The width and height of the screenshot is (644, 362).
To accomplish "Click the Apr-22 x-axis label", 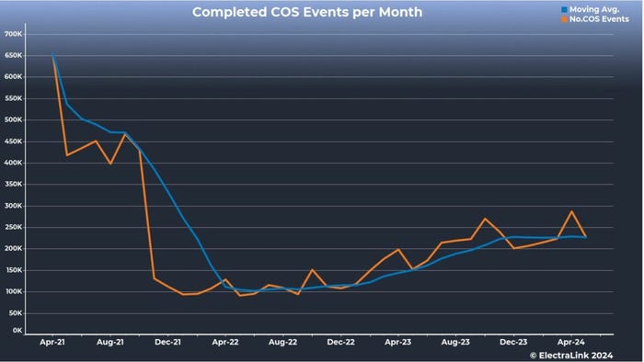I will pyautogui.click(x=225, y=342).
